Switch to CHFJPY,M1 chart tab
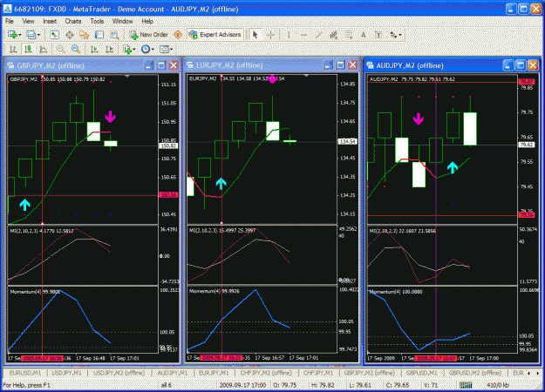 [x=318, y=373]
